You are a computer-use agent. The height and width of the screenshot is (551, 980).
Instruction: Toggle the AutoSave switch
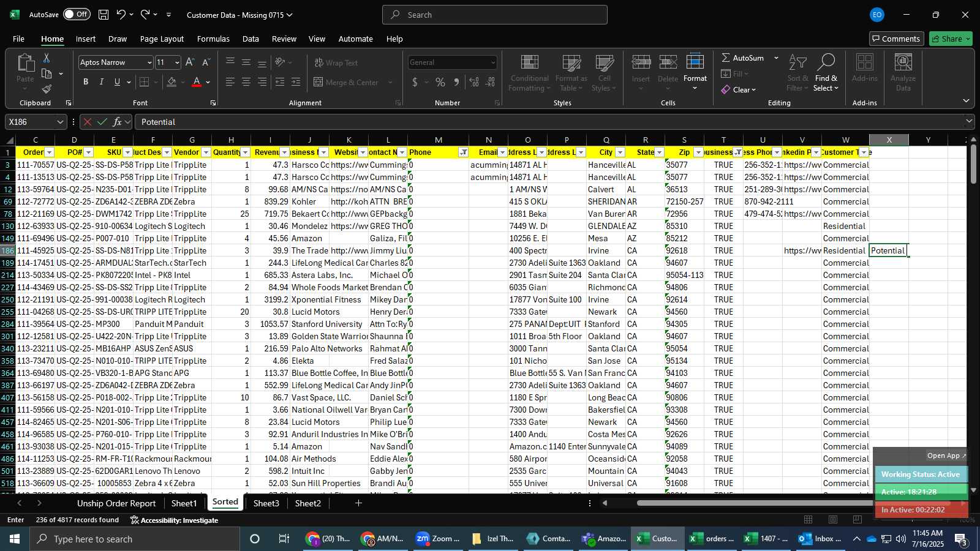coord(77,14)
